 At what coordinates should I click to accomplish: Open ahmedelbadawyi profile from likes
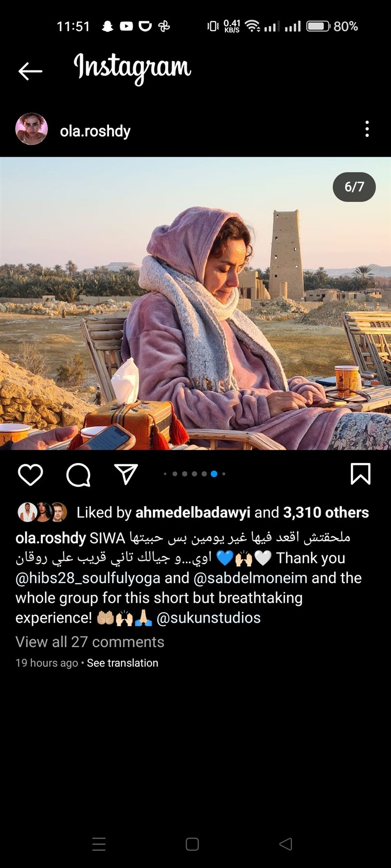[193, 512]
